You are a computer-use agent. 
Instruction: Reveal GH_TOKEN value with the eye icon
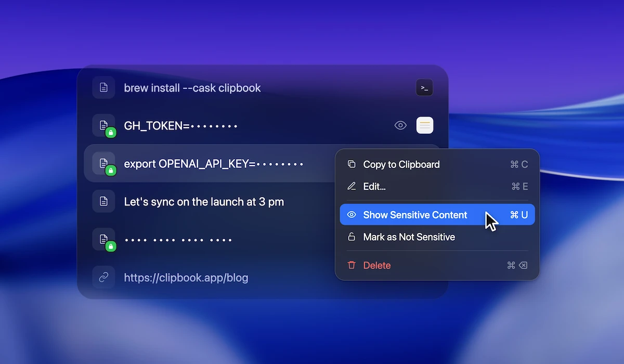coord(400,125)
